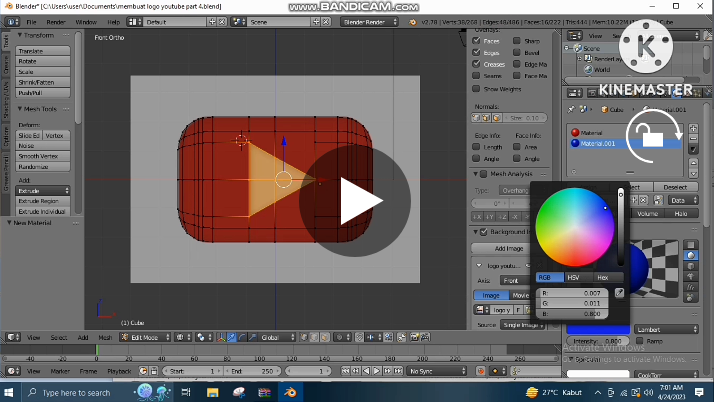The width and height of the screenshot is (714, 402).
Task: Click the Deselect button
Action: click(675, 187)
